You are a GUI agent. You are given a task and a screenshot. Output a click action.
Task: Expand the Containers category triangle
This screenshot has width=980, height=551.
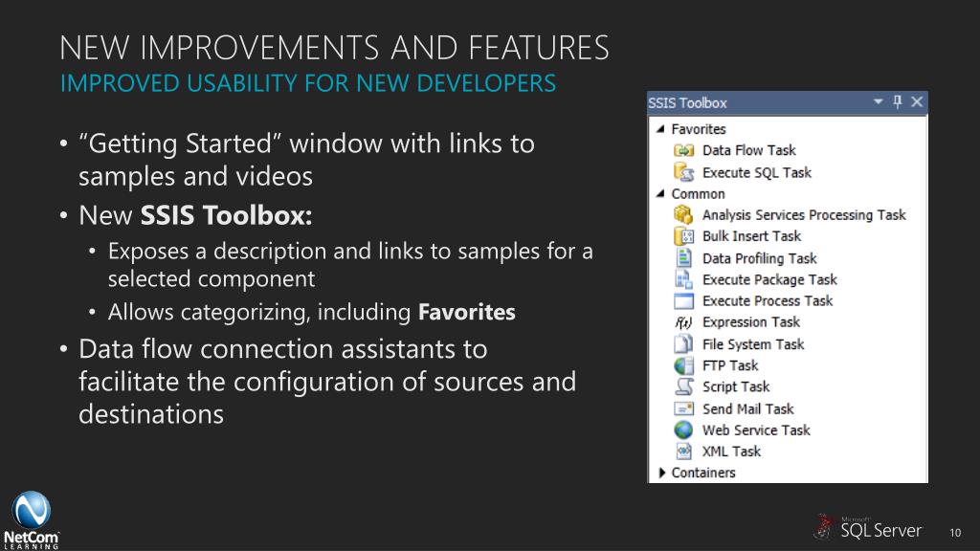pyautogui.click(x=662, y=473)
